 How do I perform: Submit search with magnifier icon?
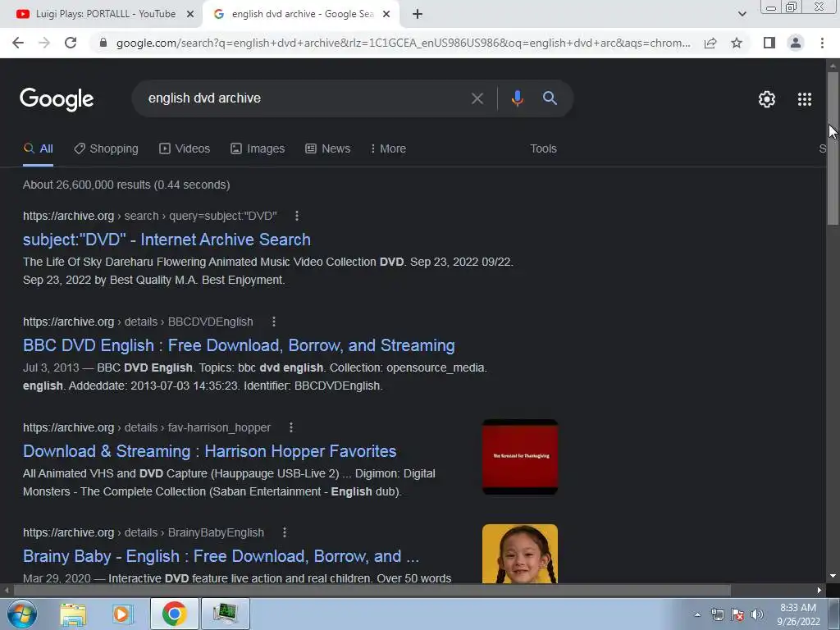(550, 98)
